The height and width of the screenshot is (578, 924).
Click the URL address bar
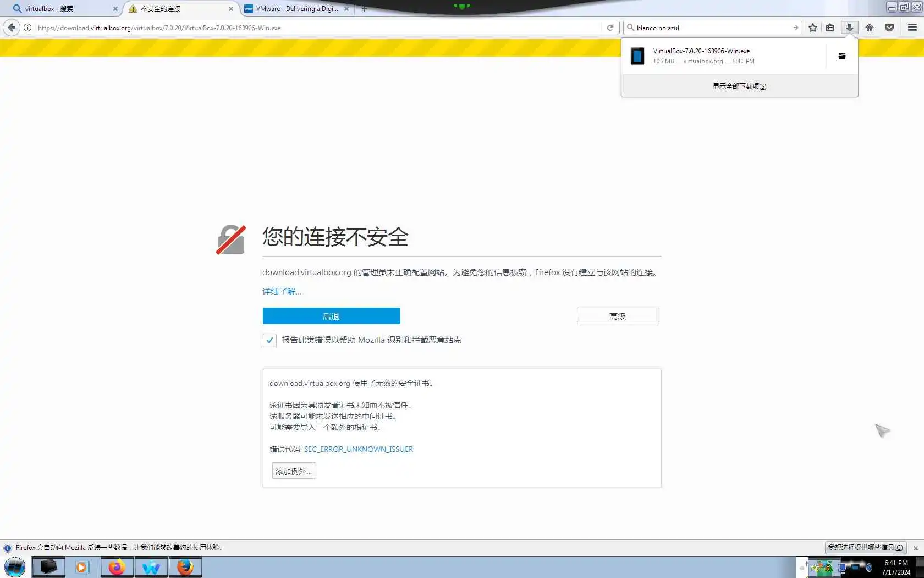319,28
